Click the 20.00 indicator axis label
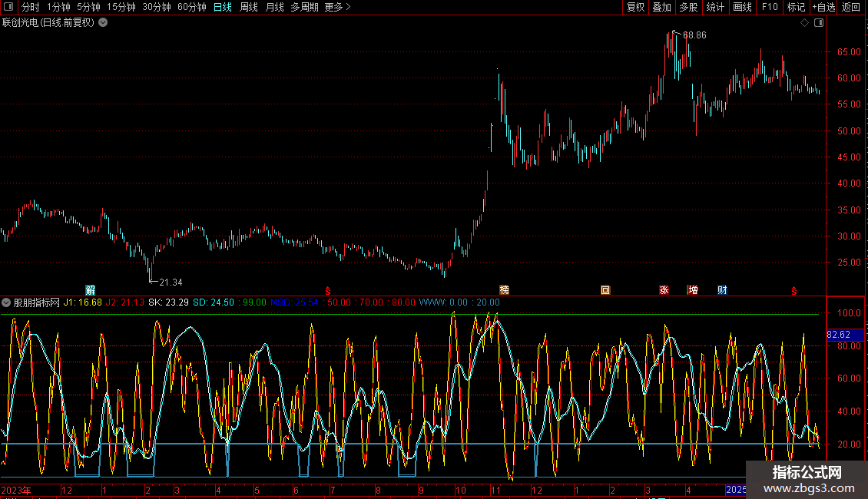 coord(849,444)
